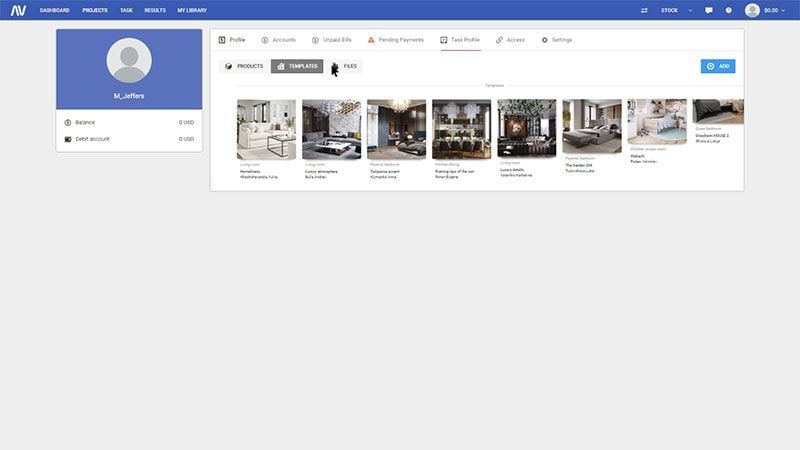
Task: Click the plus icon on Add button
Action: (711, 66)
